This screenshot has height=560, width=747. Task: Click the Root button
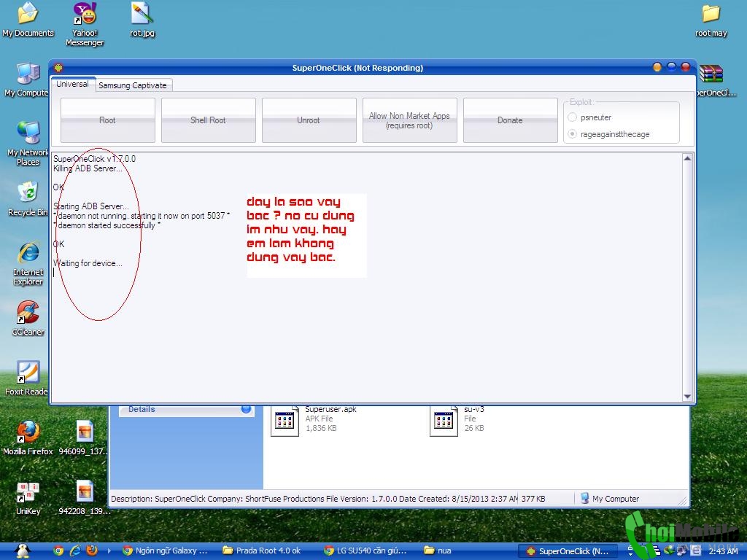[x=108, y=120]
